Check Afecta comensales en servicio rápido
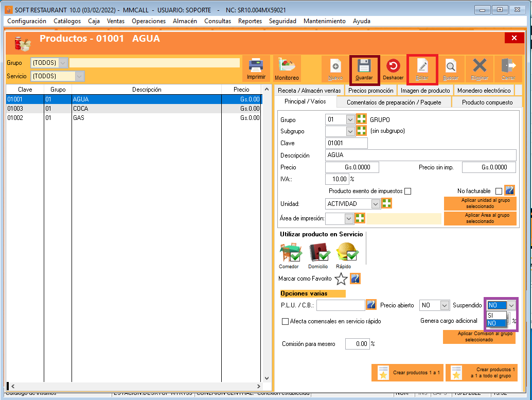 pyautogui.click(x=286, y=321)
